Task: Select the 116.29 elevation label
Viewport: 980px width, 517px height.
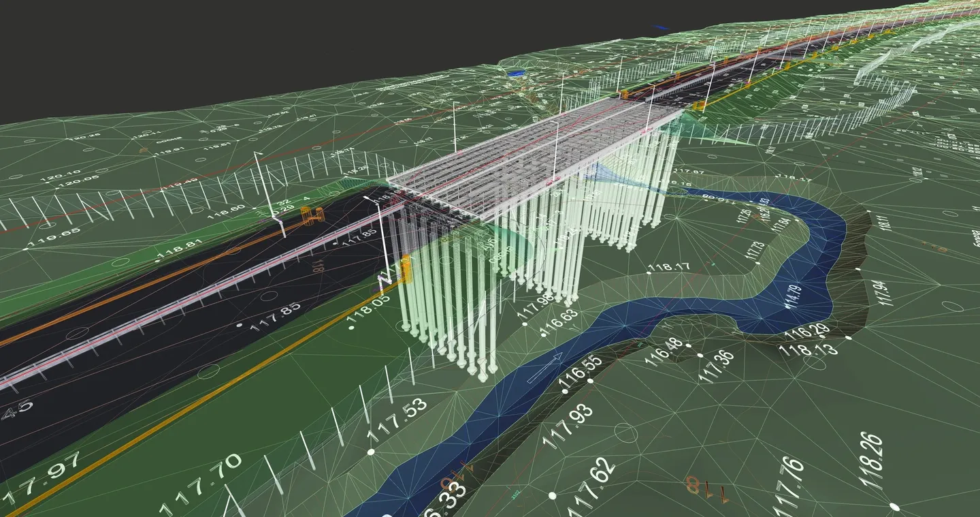Action: 806,332
